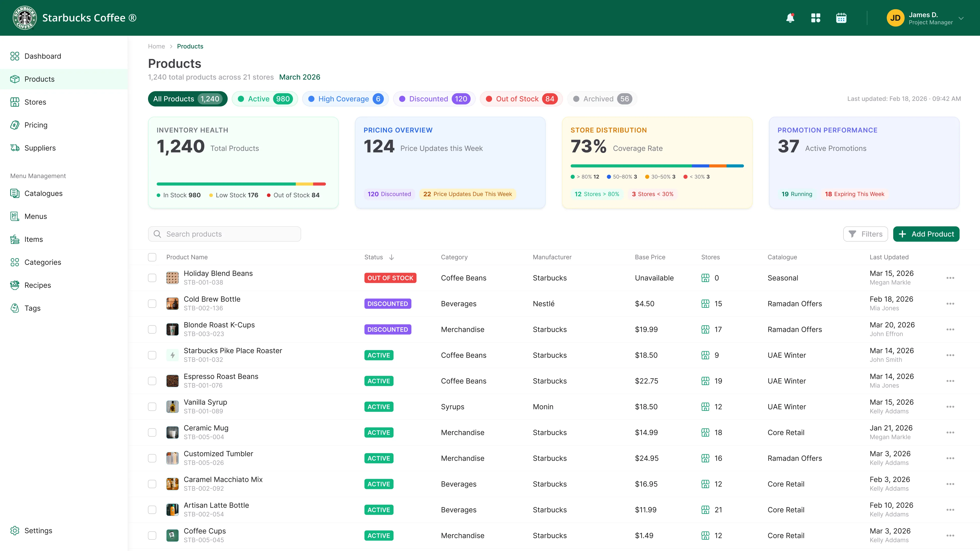Click 22 Price Updates Due This Week

click(x=467, y=194)
